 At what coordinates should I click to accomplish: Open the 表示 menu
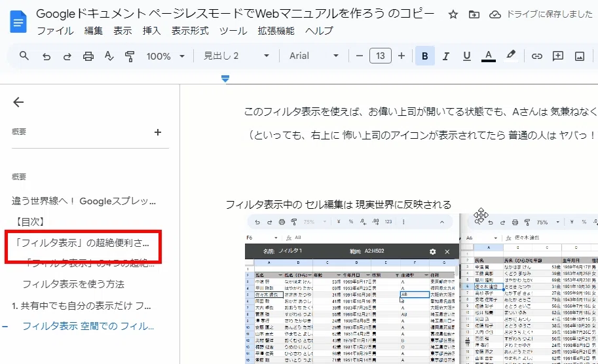[x=122, y=31]
